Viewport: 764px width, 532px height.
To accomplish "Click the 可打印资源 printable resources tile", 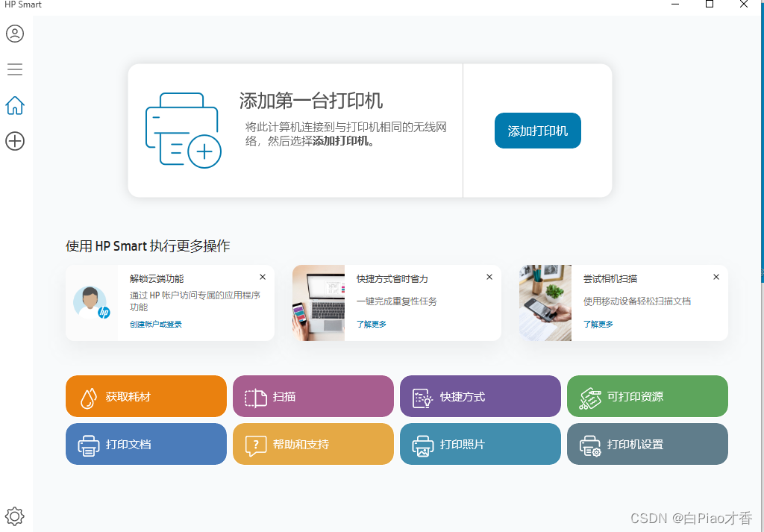I will (x=647, y=395).
